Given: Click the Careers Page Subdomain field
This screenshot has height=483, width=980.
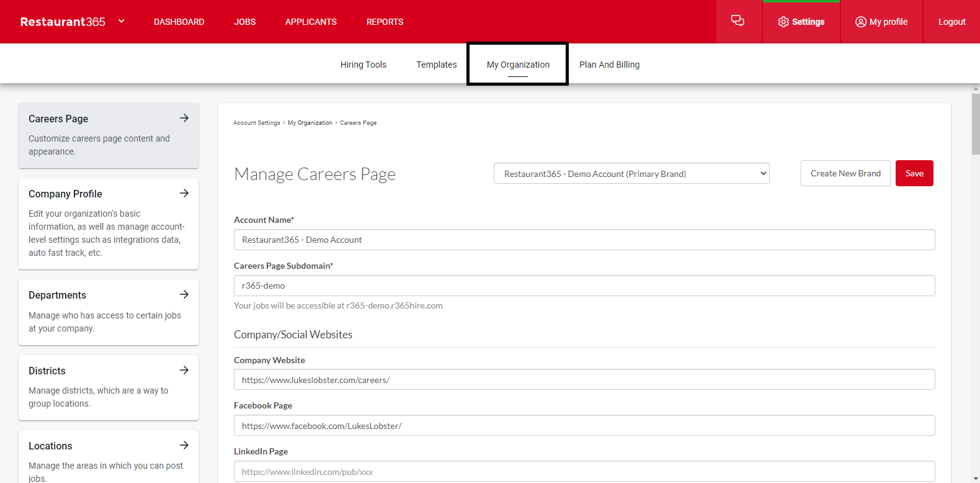Looking at the screenshot, I should (584, 286).
